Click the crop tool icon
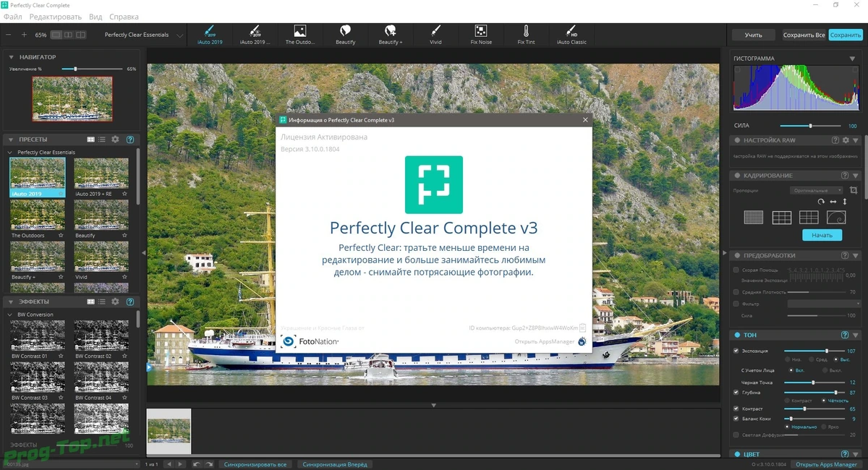Viewport: 868px width, 470px height. (854, 190)
